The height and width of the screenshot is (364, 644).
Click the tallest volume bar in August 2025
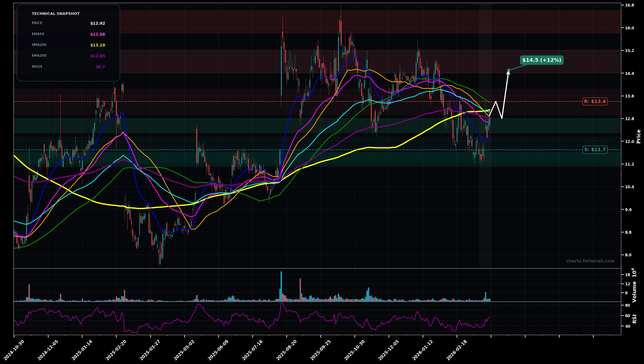281,286
